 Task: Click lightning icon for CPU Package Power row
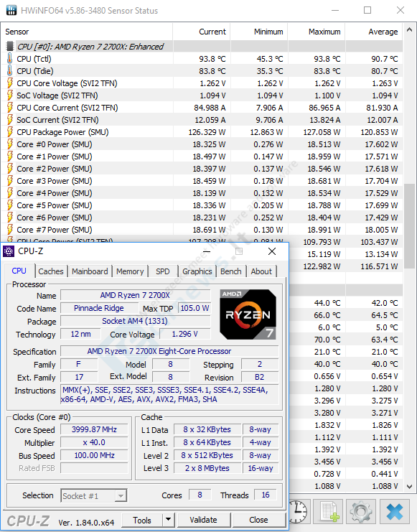coord(10,131)
